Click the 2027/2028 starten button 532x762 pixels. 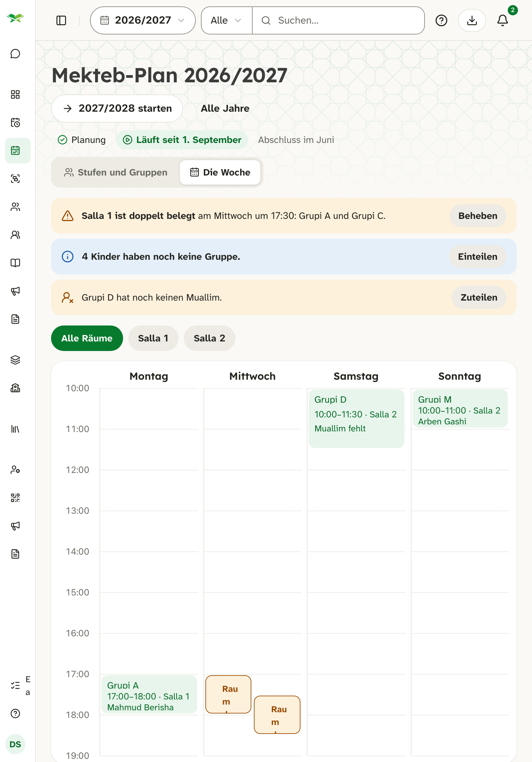[117, 108]
